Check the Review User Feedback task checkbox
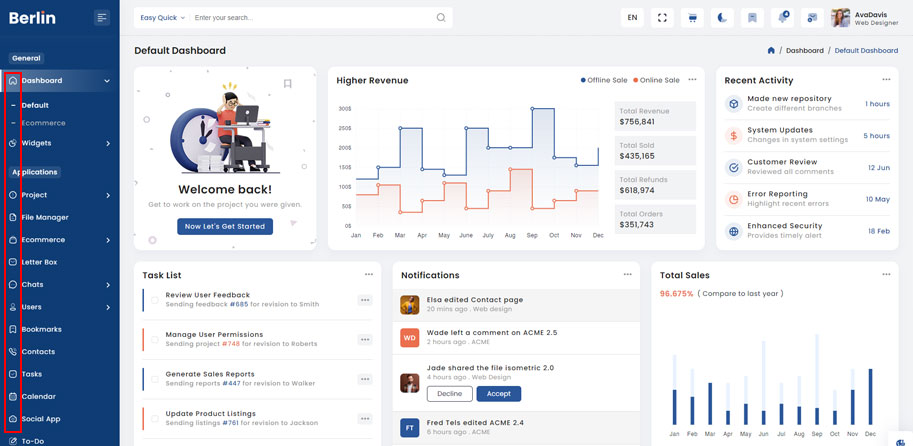The image size is (913, 446). pos(155,299)
